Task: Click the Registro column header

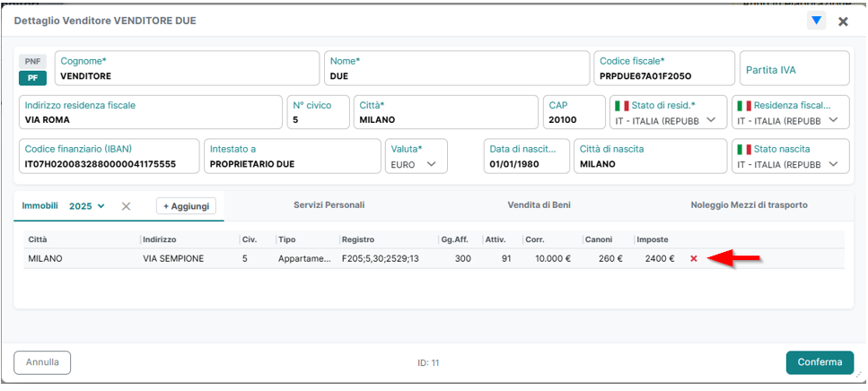Action: (x=358, y=240)
